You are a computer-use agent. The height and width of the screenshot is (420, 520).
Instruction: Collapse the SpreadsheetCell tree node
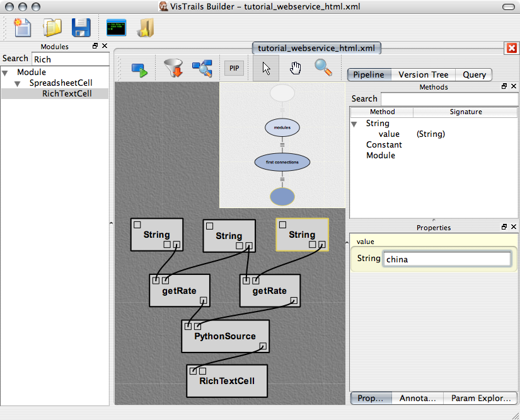[18, 83]
